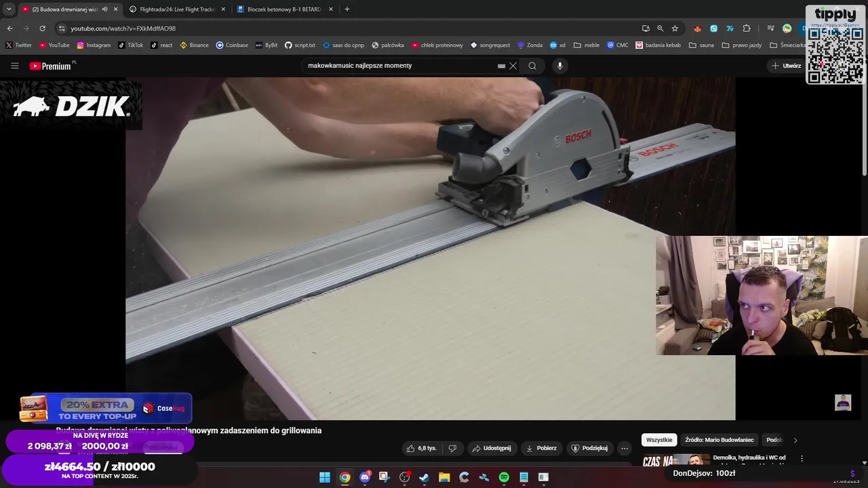Go back in browser history

click(x=9, y=28)
